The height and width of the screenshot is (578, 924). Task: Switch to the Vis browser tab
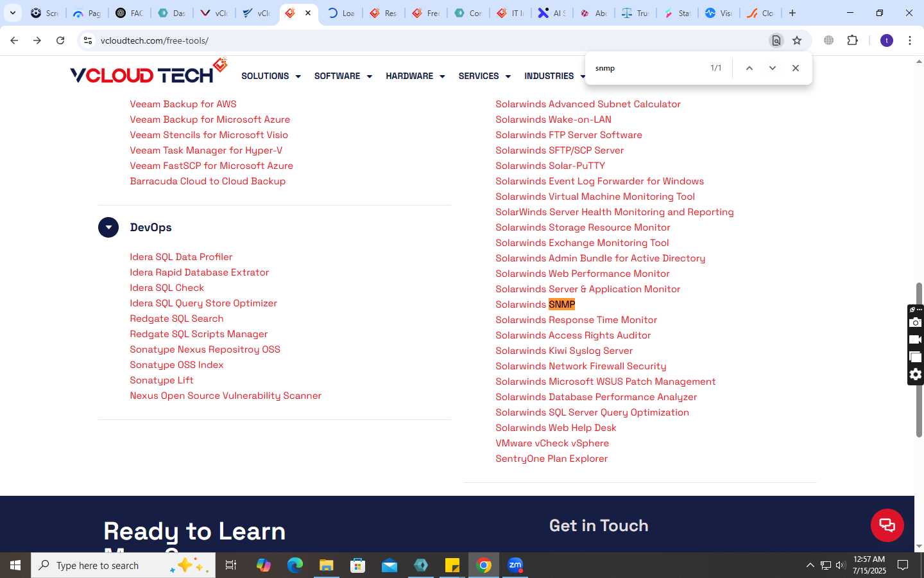point(719,13)
